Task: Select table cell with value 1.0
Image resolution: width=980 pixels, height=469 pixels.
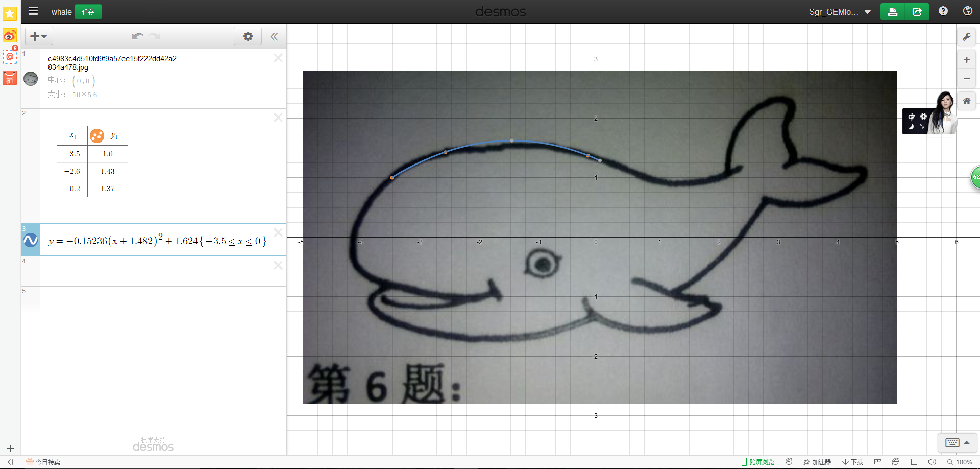Action: pyautogui.click(x=108, y=154)
